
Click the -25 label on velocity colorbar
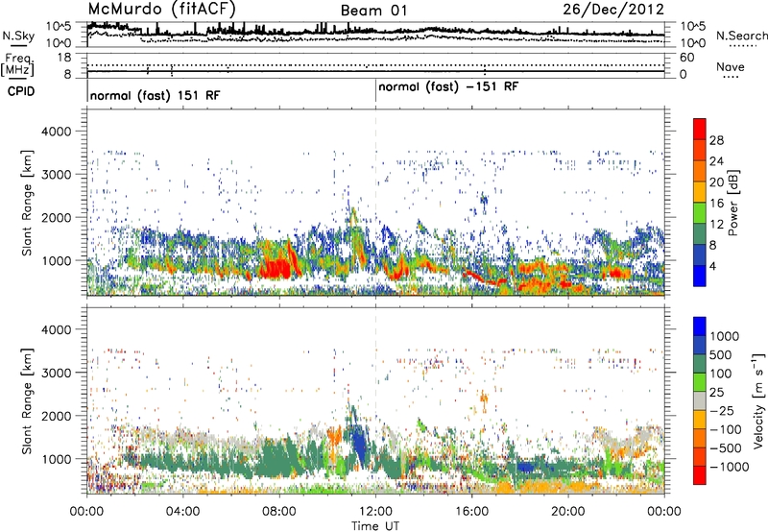click(721, 411)
